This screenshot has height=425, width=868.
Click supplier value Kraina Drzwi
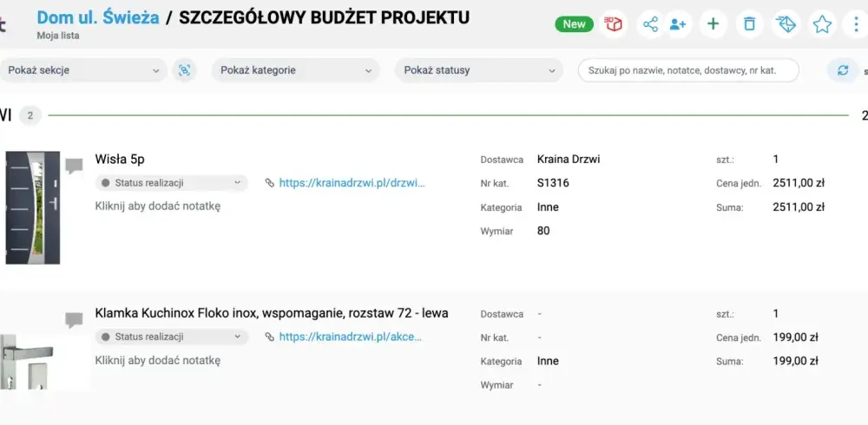pos(569,160)
